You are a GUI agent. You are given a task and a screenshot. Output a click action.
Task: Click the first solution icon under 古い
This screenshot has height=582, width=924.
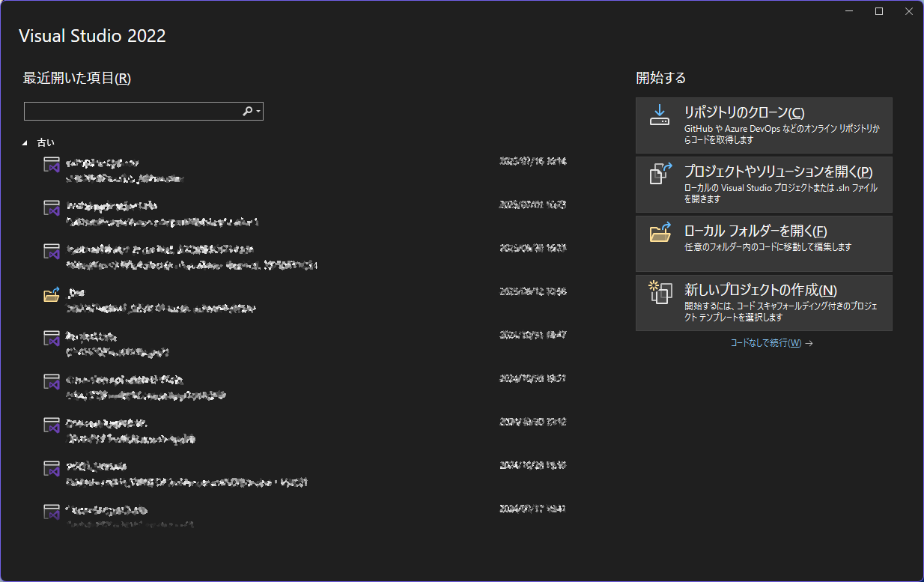tap(51, 166)
